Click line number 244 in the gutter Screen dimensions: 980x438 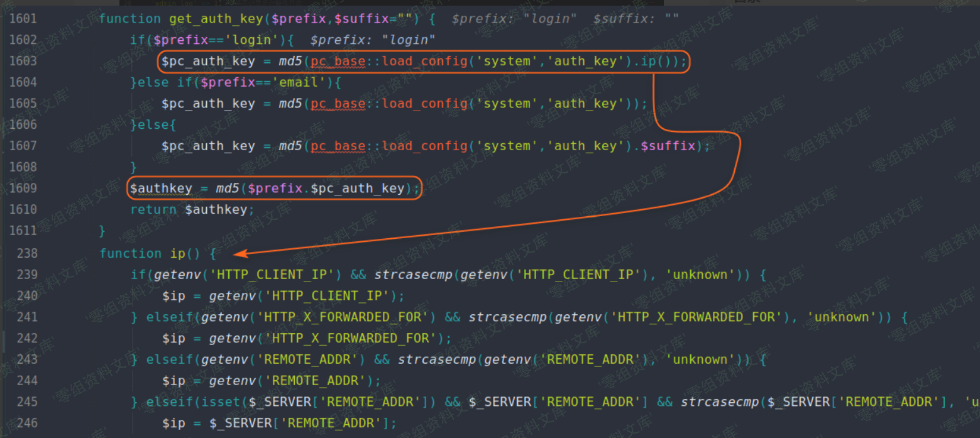tap(27, 381)
